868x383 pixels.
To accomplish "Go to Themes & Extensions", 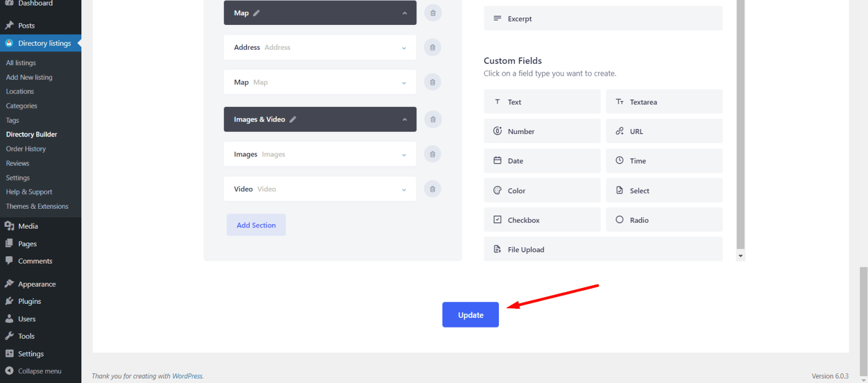I will tap(37, 206).
